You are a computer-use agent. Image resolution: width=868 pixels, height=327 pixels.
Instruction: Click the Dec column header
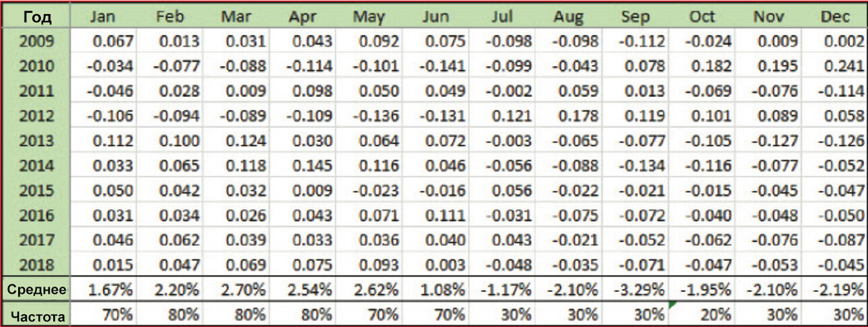[x=834, y=17]
